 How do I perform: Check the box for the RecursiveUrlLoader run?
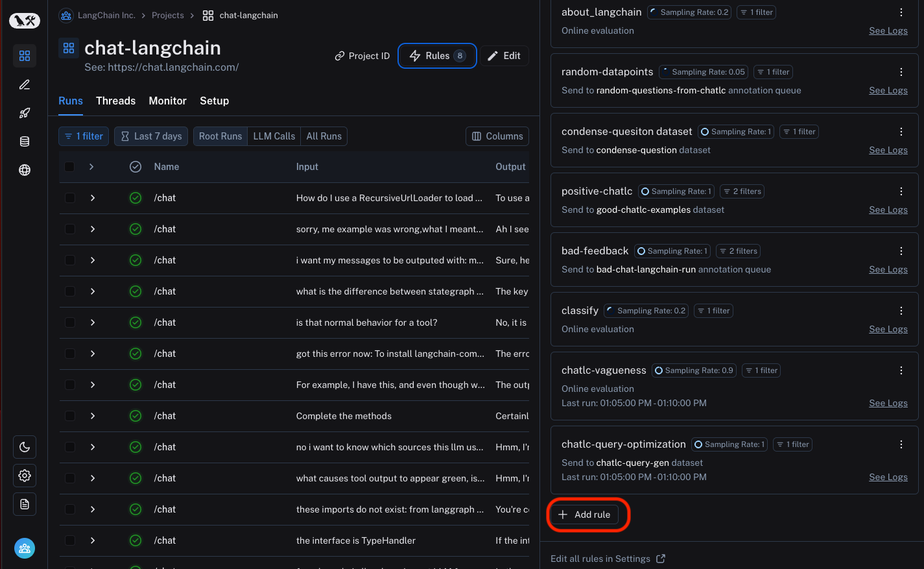[69, 198]
